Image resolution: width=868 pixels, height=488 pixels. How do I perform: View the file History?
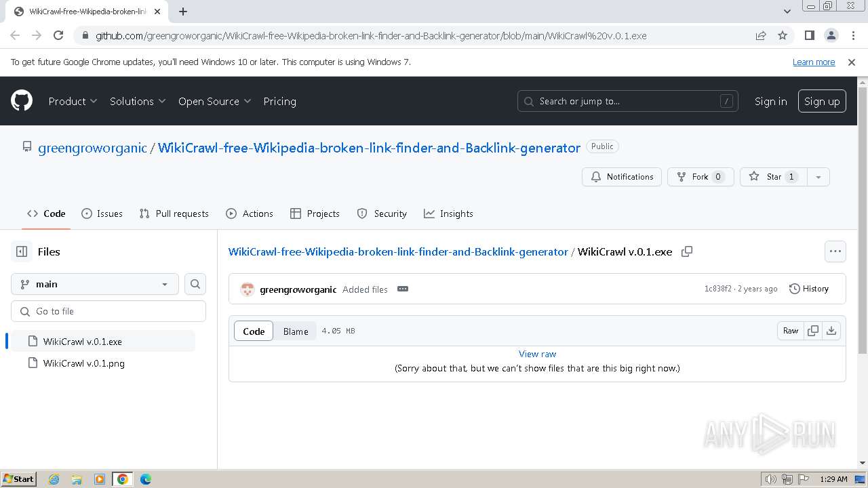coord(809,289)
